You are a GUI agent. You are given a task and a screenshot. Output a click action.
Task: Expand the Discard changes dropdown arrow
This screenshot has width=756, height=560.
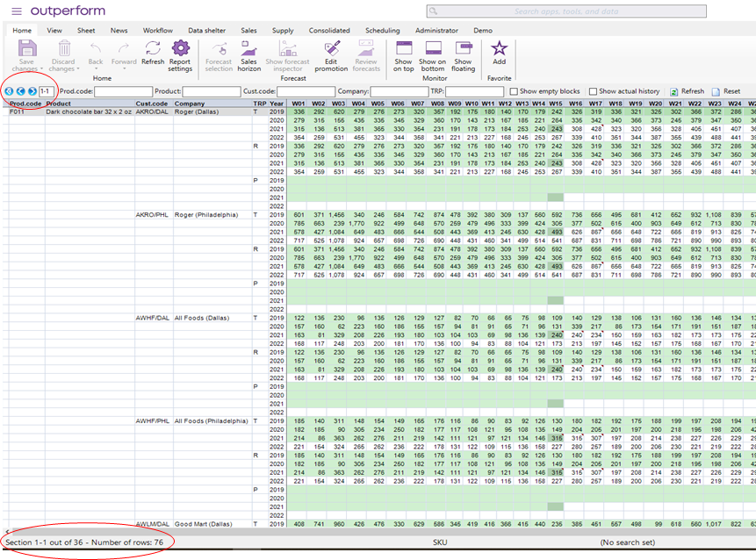point(78,68)
